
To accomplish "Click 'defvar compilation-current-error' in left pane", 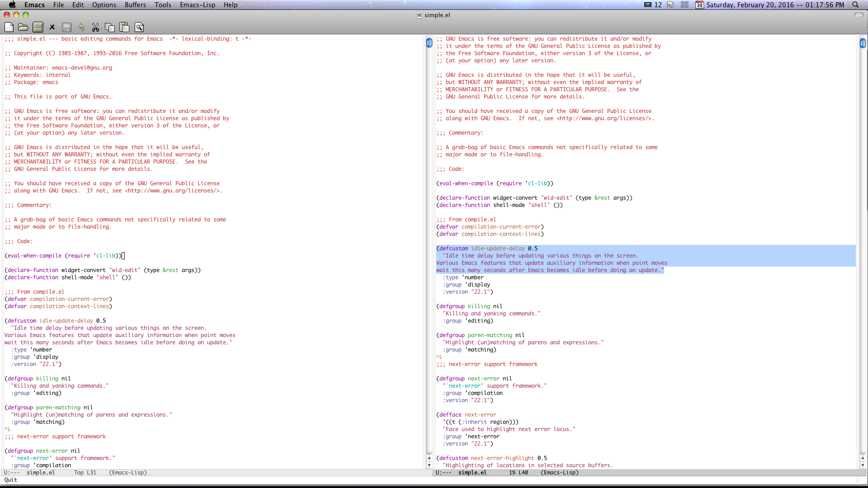I will click(58, 299).
